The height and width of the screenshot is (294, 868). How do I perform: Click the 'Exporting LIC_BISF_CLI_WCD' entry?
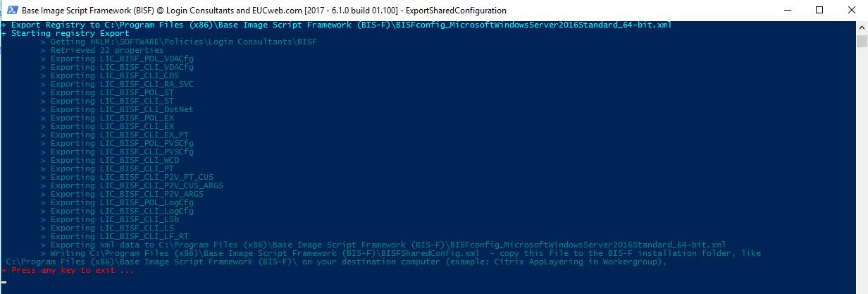pyautogui.click(x=110, y=160)
